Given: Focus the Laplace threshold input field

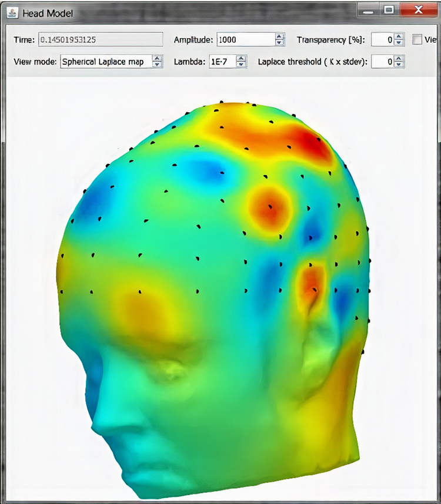Looking at the screenshot, I should point(382,61).
